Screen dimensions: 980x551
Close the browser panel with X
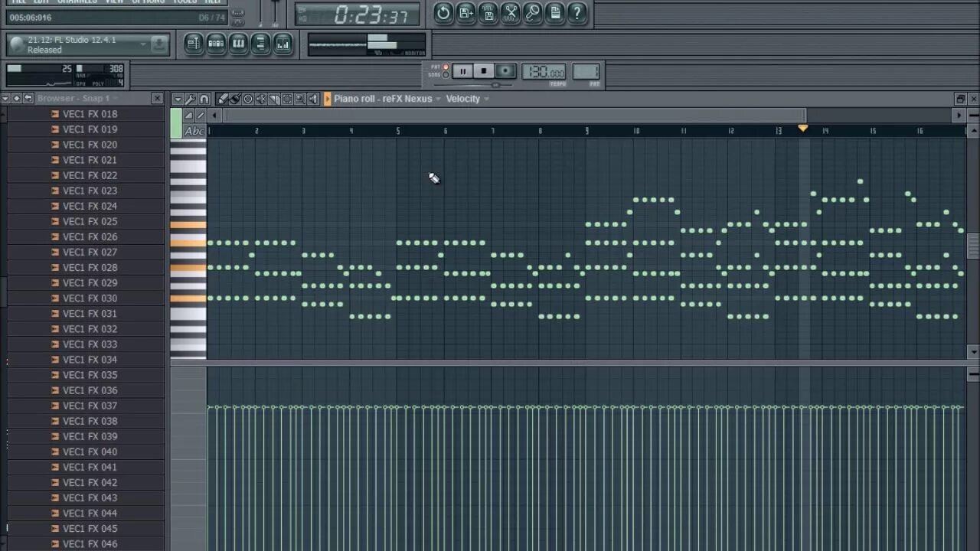click(x=157, y=99)
